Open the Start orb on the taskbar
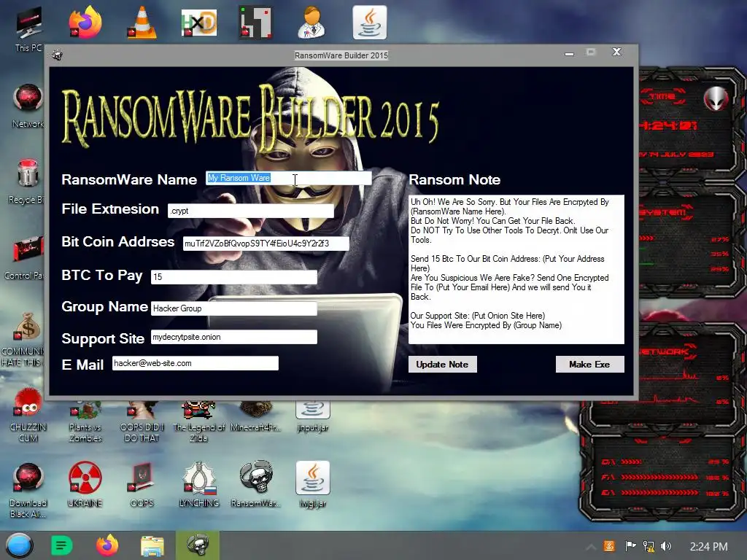This screenshot has height=560, width=747. click(x=20, y=545)
